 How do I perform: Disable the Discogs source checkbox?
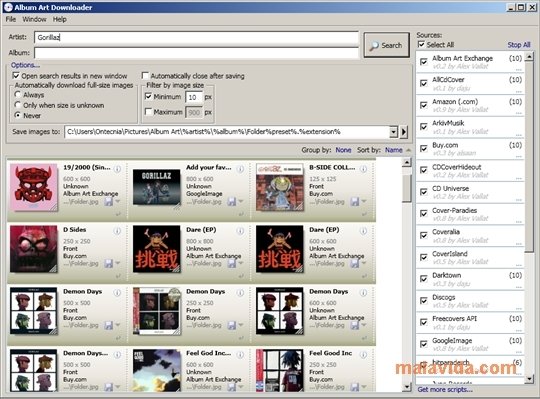(424, 301)
